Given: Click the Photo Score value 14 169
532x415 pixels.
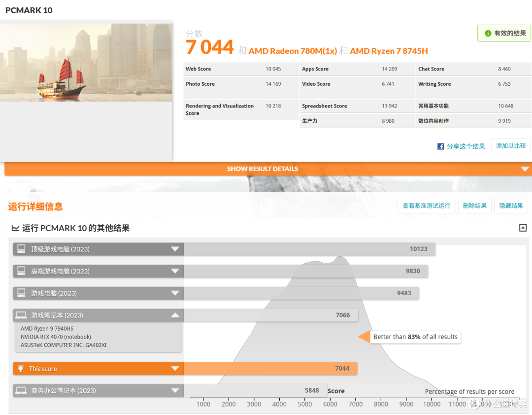Looking at the screenshot, I should pyautogui.click(x=273, y=84).
